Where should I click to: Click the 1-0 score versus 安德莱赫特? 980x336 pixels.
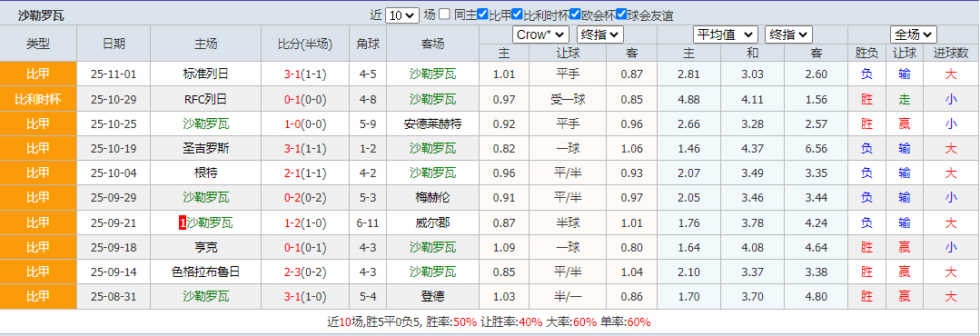click(x=292, y=124)
